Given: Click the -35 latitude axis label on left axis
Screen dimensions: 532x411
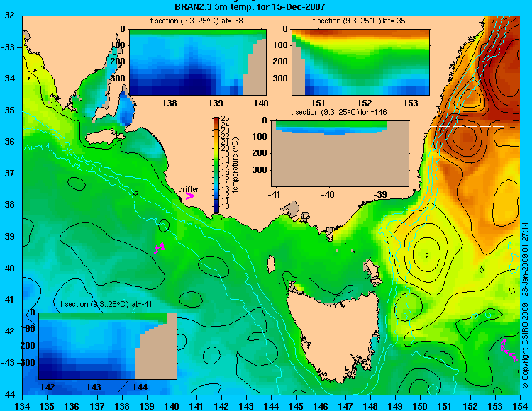Looking at the screenshot, I should pyautogui.click(x=8, y=111).
